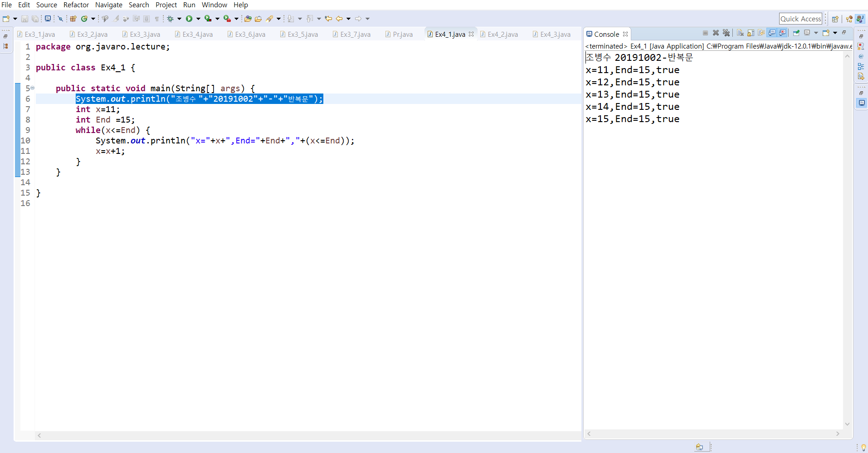
Task: Open the Project menu
Action: point(166,5)
